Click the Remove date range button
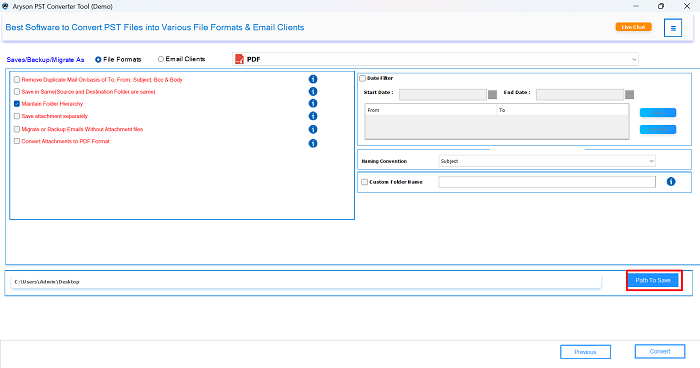This screenshot has height=368, width=700. pyautogui.click(x=658, y=130)
